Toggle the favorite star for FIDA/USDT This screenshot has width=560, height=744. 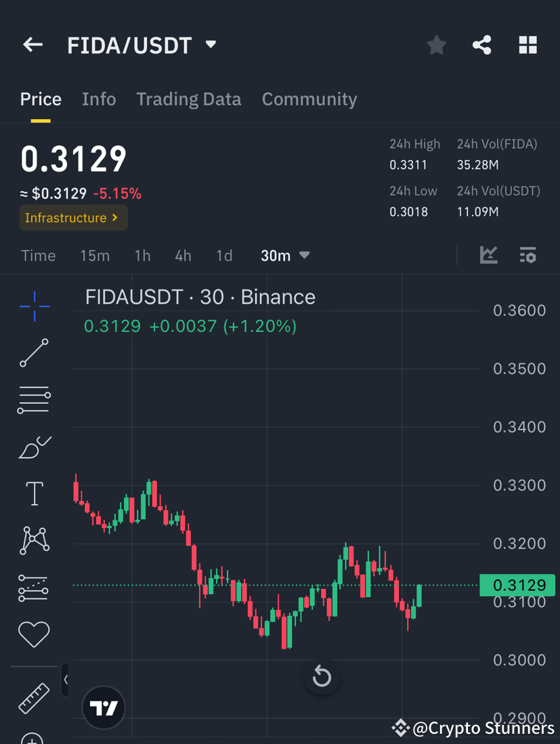point(436,45)
